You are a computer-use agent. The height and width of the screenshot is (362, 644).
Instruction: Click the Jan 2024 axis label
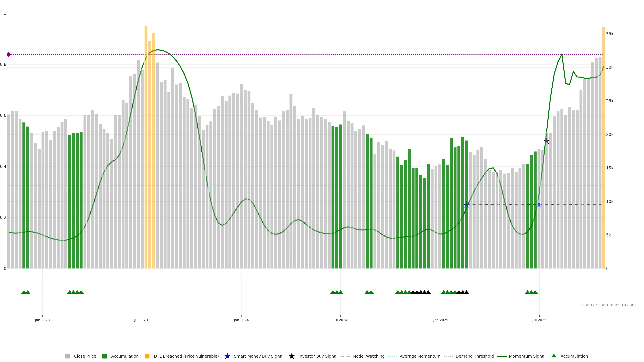pos(241,320)
